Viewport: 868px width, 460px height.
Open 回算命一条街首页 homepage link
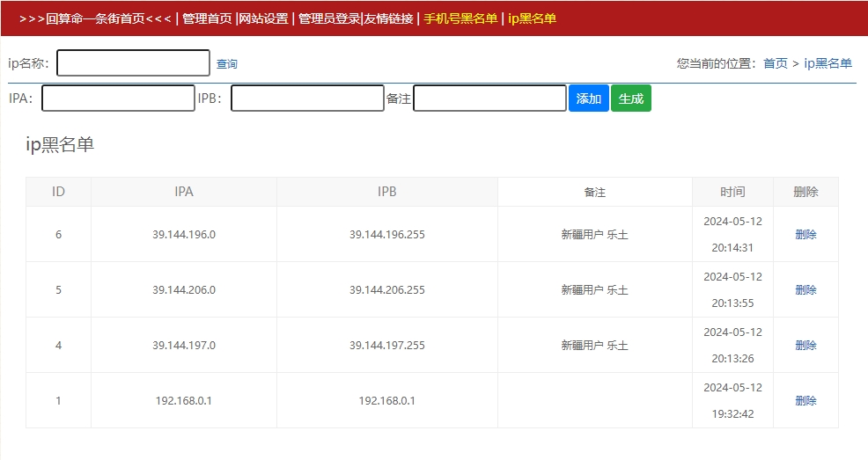pos(95,18)
